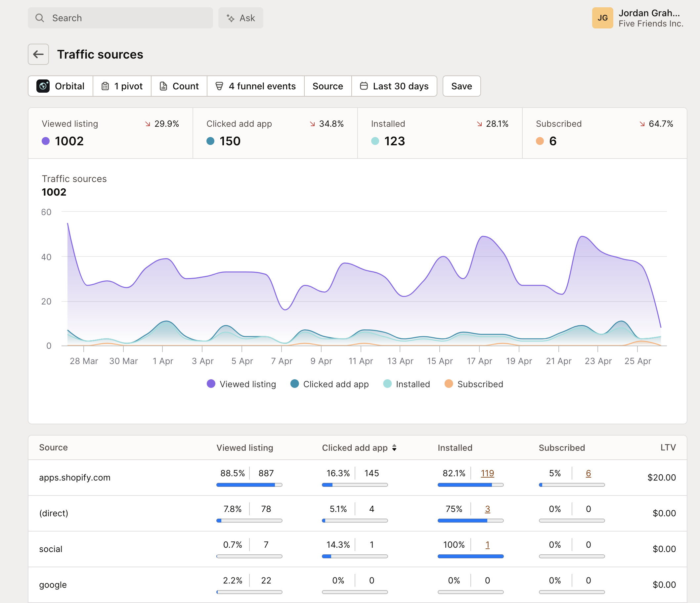Click Viewed listing progress bar for apps.shopify.com

click(x=249, y=485)
